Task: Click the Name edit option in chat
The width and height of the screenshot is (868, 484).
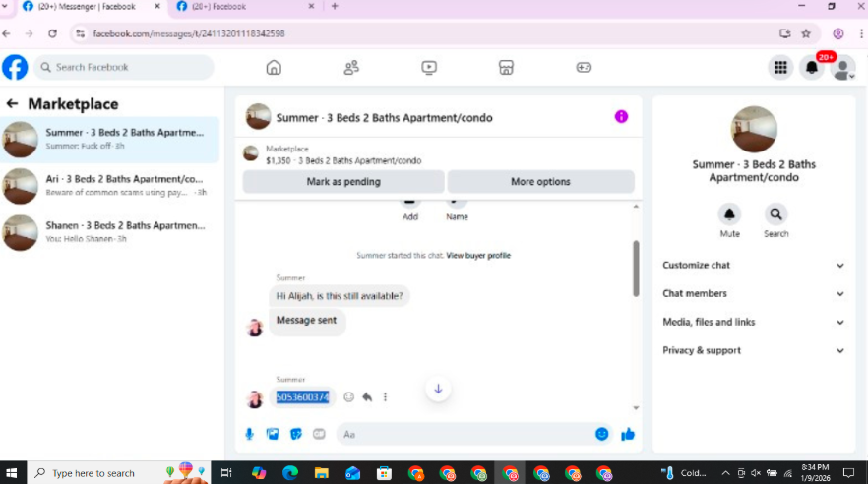Action: (457, 210)
